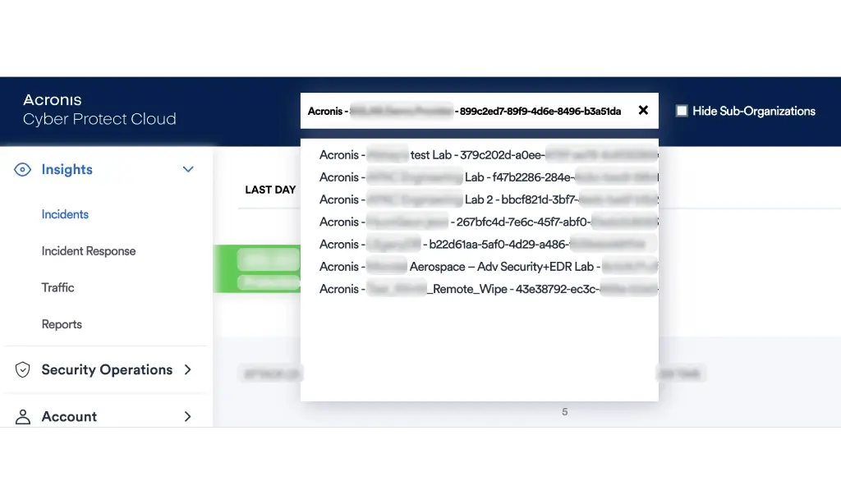The image size is (841, 504).
Task: Toggle Hide Sub-Organizations checkbox
Action: click(682, 111)
